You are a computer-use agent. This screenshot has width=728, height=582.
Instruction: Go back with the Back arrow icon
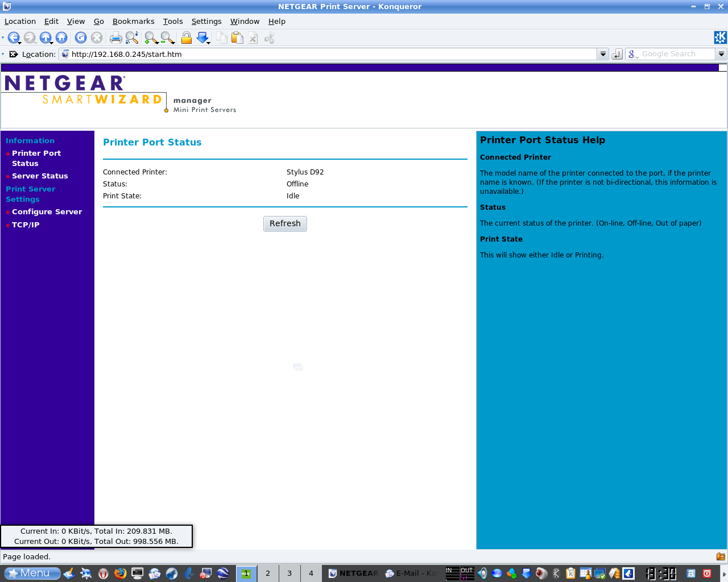[14, 38]
